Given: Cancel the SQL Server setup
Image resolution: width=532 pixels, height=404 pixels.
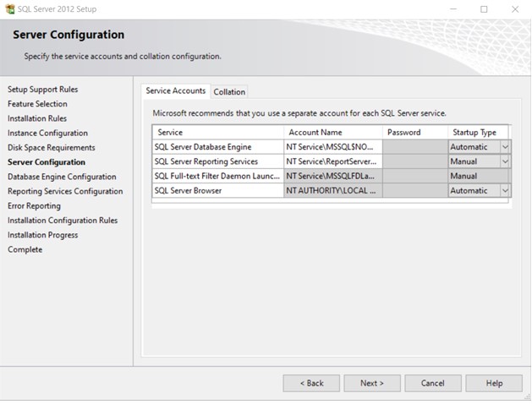Looking at the screenshot, I should (x=433, y=384).
